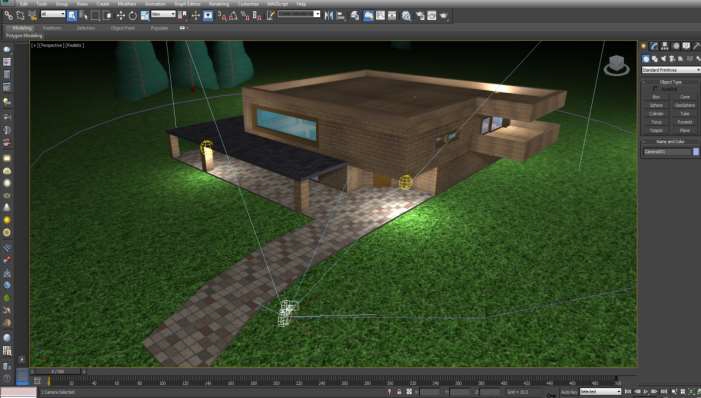Switch to Display command panel
The height and width of the screenshot is (398, 701).
point(686,46)
